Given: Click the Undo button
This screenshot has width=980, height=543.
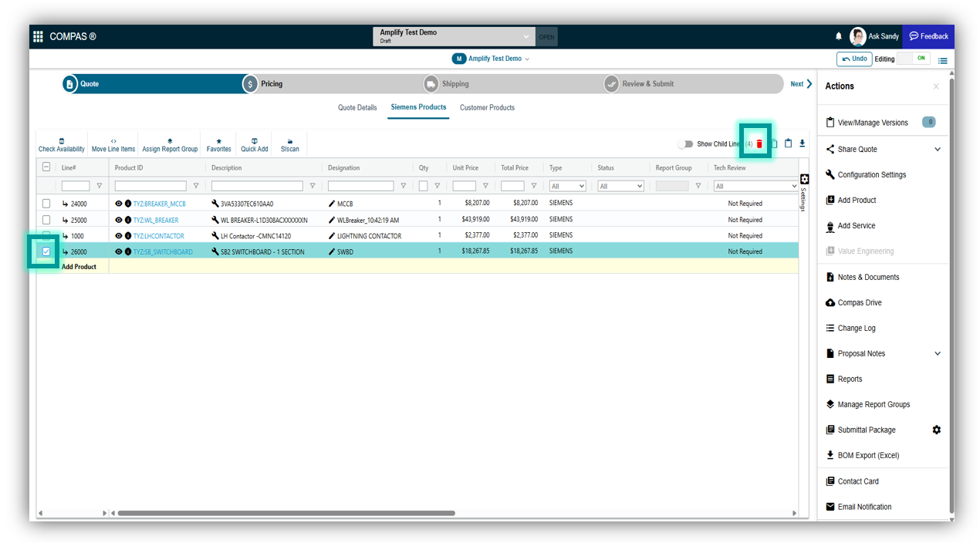Looking at the screenshot, I should click(x=853, y=59).
